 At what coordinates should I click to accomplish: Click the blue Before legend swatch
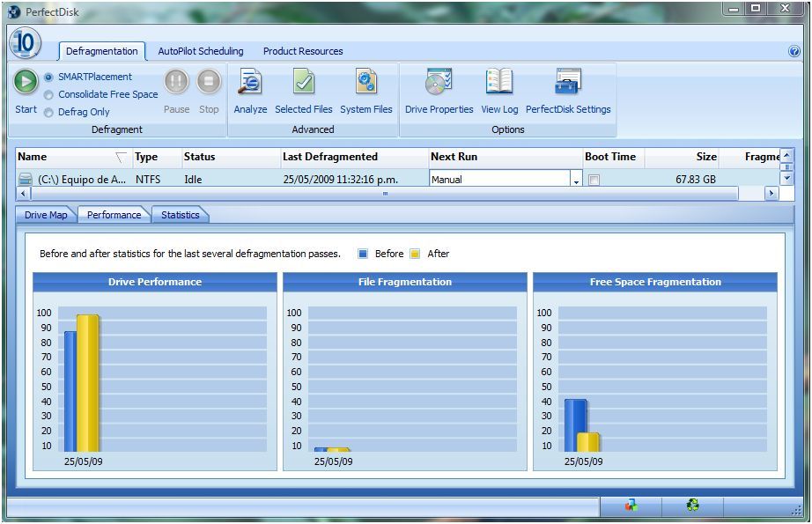tap(363, 254)
